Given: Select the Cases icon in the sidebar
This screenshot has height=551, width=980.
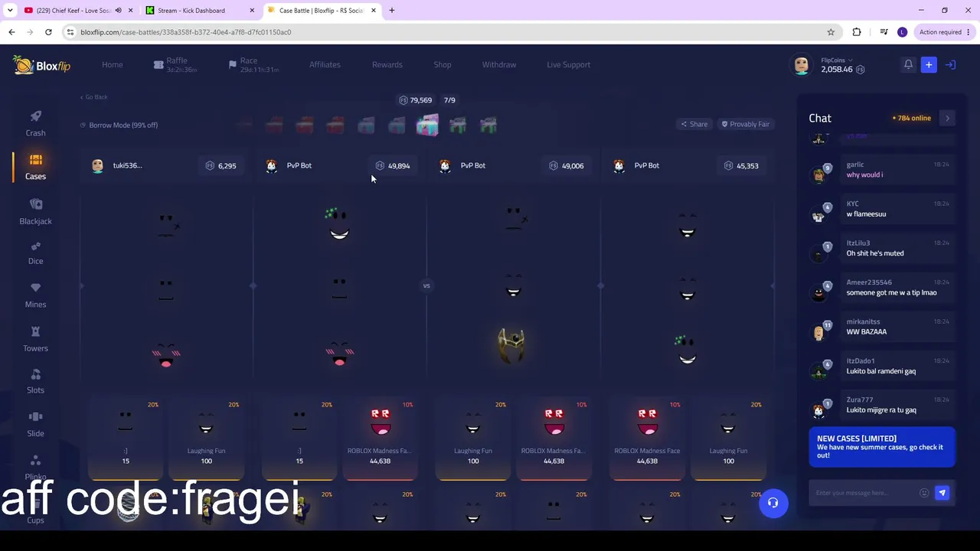Looking at the screenshot, I should pos(35,160).
